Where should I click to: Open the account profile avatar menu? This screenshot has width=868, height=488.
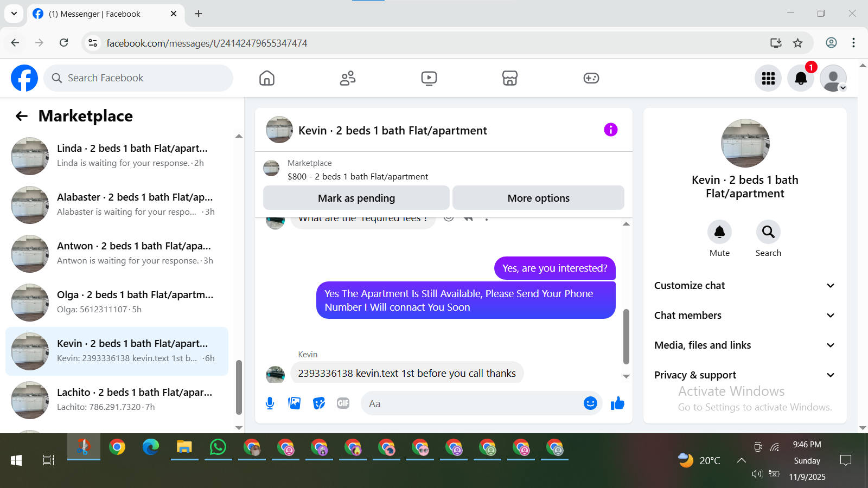[833, 78]
